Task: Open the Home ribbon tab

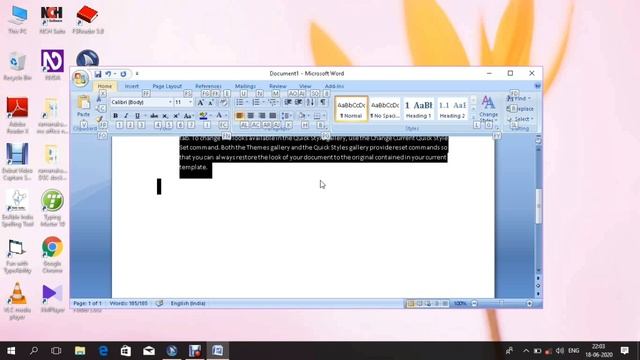Action: point(104,86)
